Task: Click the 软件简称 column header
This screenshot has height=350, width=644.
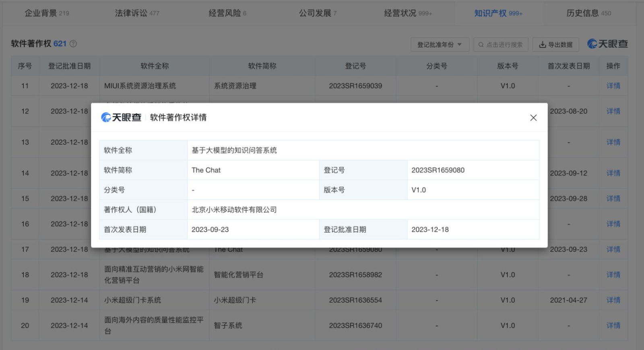Action: 262,66
